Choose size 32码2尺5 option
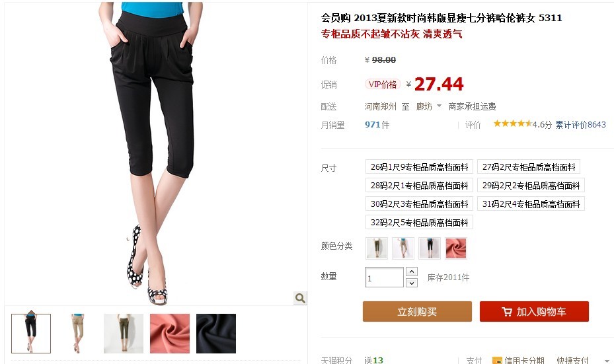 click(419, 223)
